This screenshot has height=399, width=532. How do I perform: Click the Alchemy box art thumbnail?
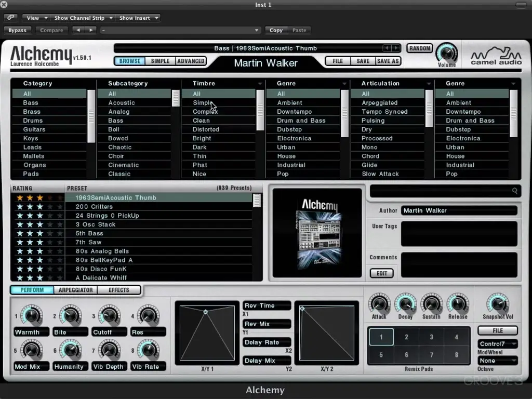[317, 233]
